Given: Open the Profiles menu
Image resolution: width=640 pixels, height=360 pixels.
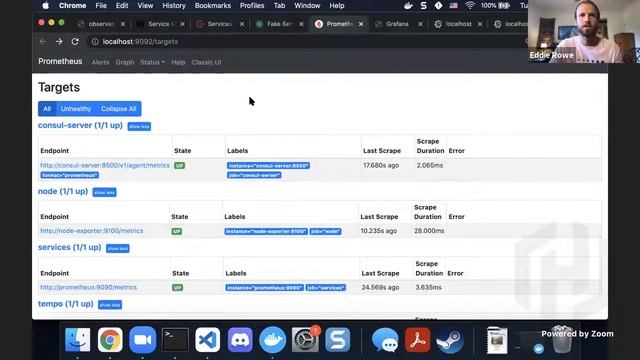Looking at the screenshot, I should 252,6.
